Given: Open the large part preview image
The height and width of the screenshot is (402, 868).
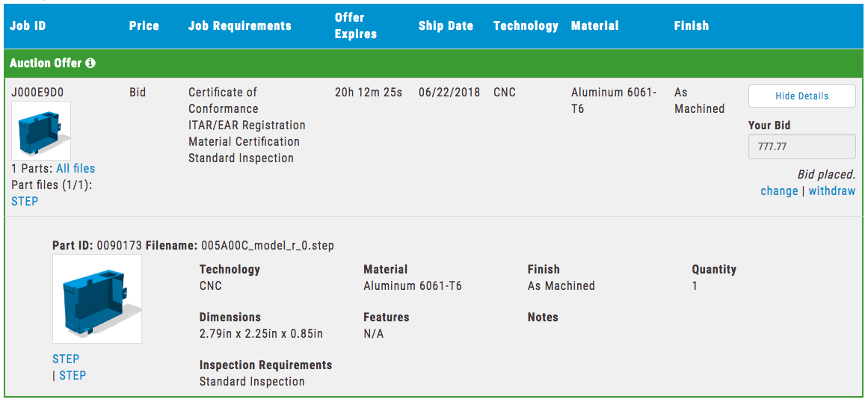Looking at the screenshot, I should 97,299.
